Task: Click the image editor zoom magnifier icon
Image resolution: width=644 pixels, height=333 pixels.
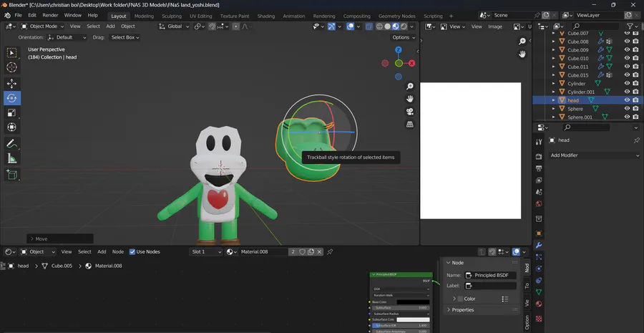Action: [522, 42]
